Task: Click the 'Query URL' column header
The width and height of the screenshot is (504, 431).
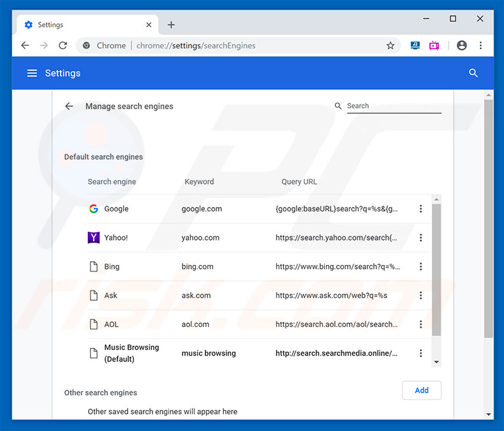Action: coord(299,182)
